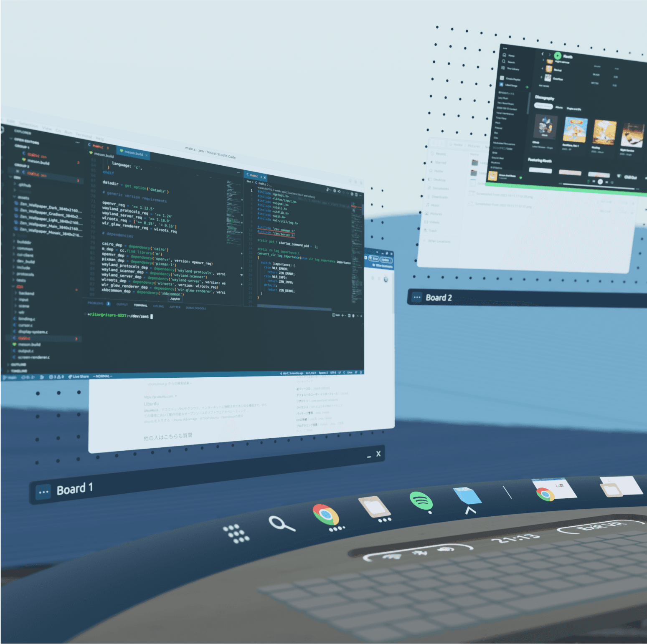Click the Exit VR button
The width and height of the screenshot is (647, 644).
pyautogui.click(x=602, y=528)
